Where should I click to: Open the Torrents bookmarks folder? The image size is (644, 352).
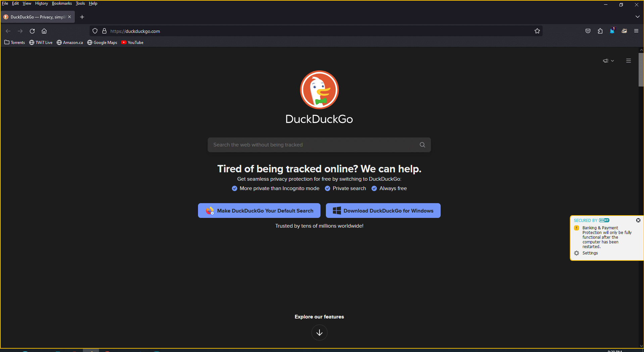[x=15, y=43]
